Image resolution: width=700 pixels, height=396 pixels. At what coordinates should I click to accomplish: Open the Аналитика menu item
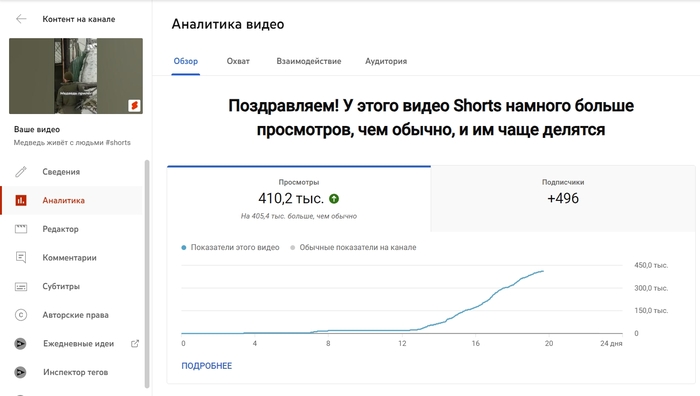[71, 200]
